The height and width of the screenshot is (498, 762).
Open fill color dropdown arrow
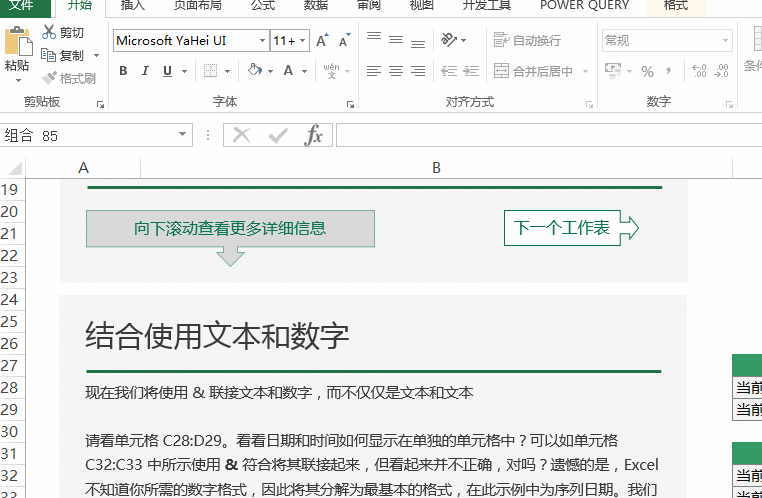click(x=270, y=71)
